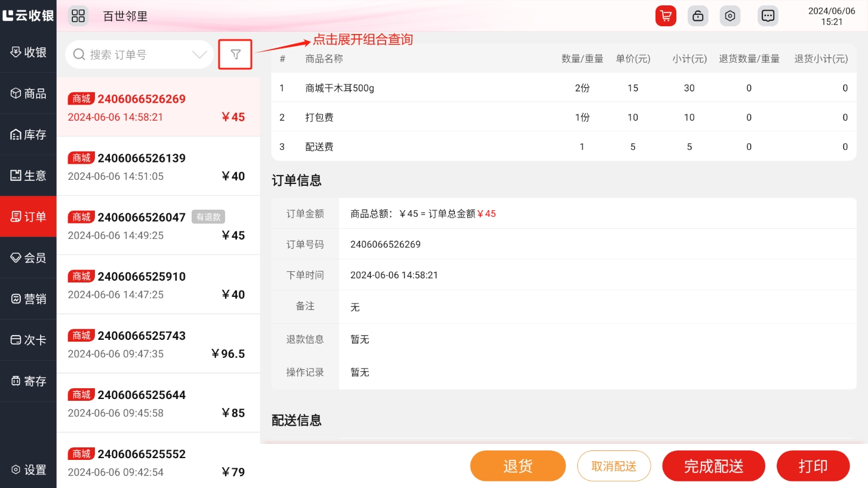Open the app grid menu icon
Image resolution: width=868 pixels, height=488 pixels.
pos(78,16)
